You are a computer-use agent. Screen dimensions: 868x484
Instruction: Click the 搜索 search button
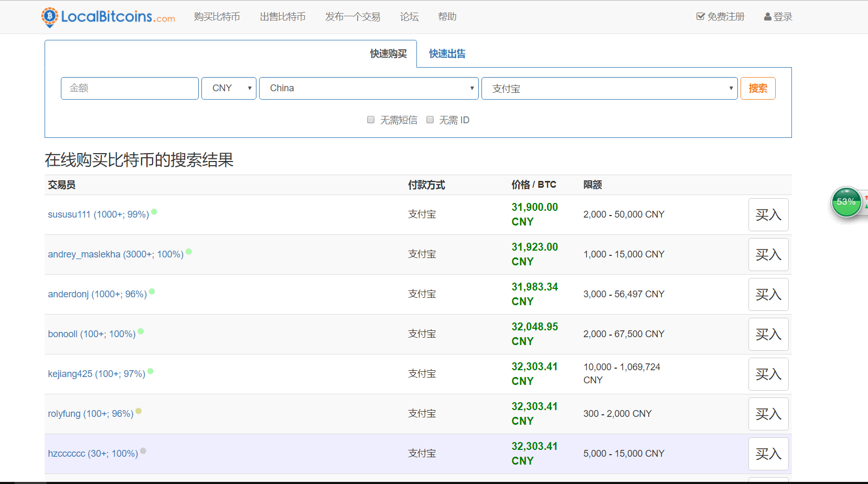click(757, 88)
